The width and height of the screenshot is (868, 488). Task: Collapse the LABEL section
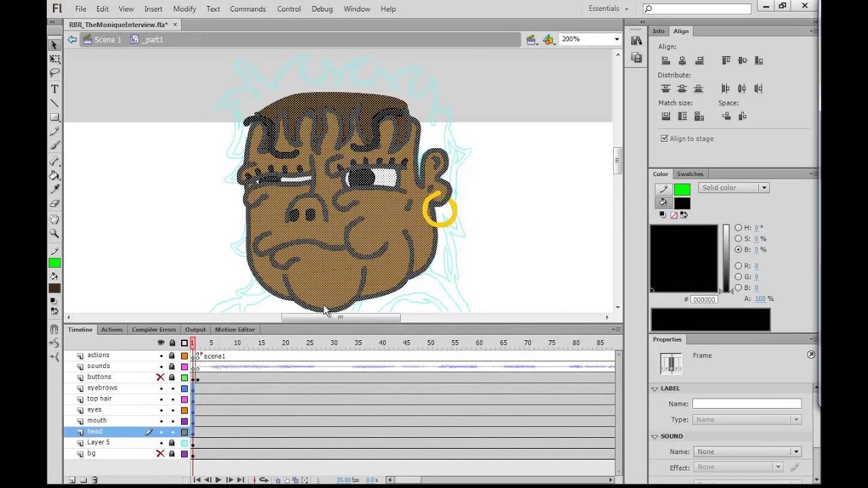(654, 388)
